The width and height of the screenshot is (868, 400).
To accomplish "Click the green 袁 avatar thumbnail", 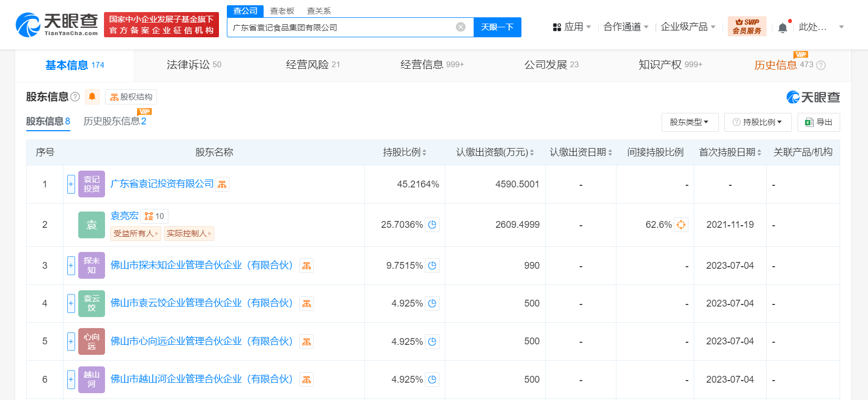I will [x=91, y=225].
